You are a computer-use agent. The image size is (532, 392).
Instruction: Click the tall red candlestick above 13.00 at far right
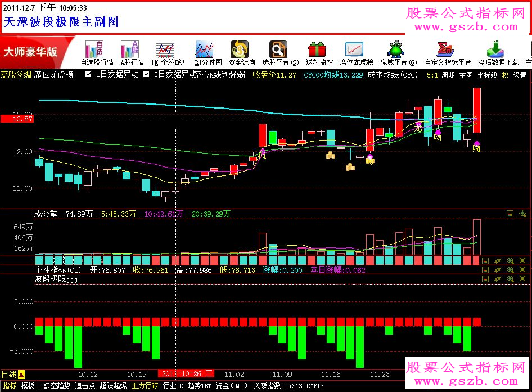click(x=477, y=110)
